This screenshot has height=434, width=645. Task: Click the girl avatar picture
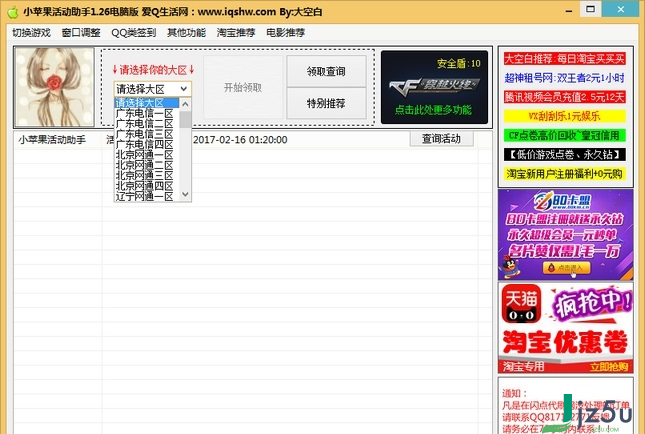tap(54, 87)
